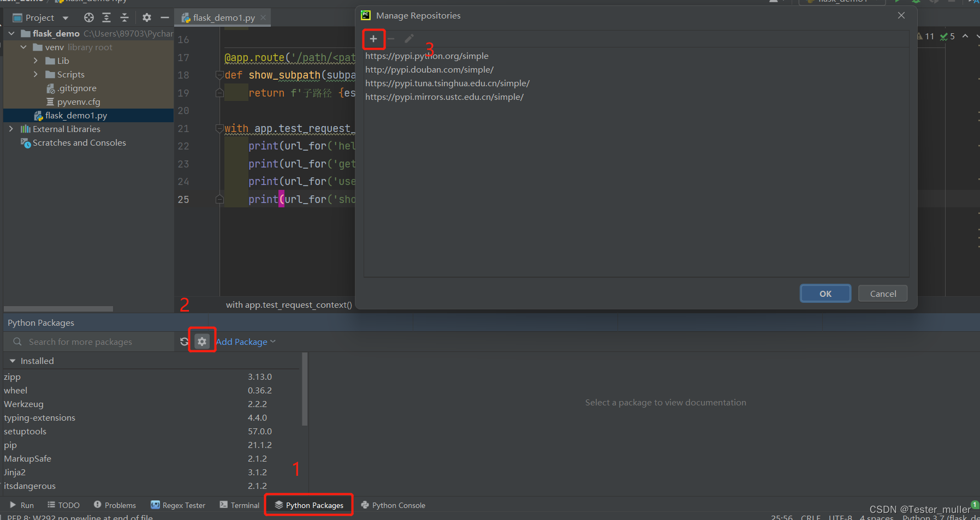The width and height of the screenshot is (980, 520).
Task: Collapse the flask_demo root folder
Action: [11, 33]
